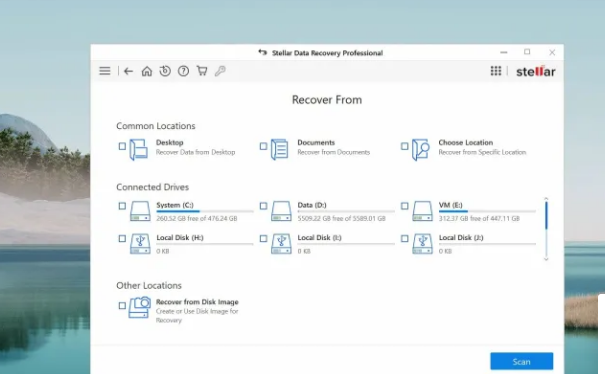
Task: Click the title bar app logo icon
Action: pyautogui.click(x=263, y=52)
